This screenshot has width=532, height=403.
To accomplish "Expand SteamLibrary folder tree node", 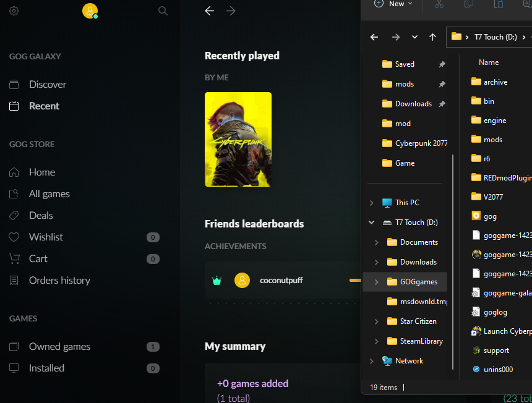I will 376,341.
